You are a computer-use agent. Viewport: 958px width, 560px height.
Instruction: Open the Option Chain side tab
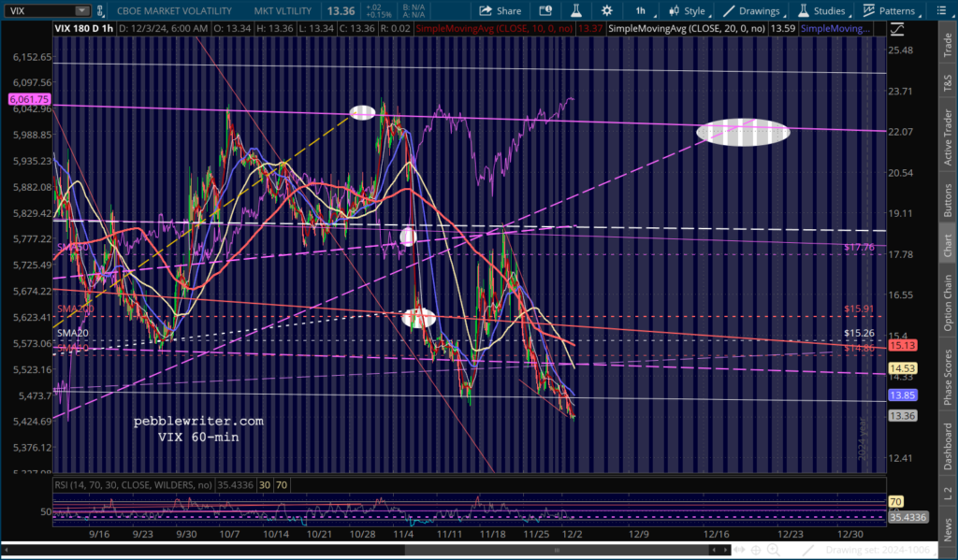[x=948, y=302]
